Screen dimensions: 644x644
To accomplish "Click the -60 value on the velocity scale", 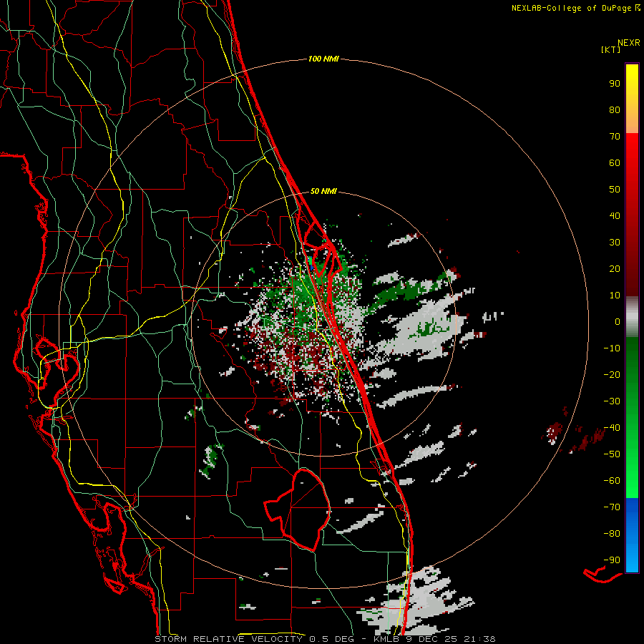I will [x=612, y=481].
